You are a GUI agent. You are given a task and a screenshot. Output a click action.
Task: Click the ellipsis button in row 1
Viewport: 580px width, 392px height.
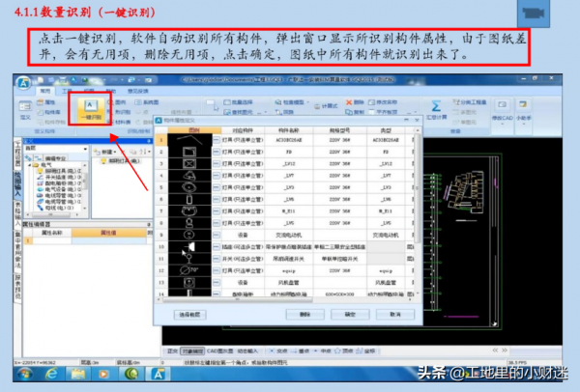[217, 140]
